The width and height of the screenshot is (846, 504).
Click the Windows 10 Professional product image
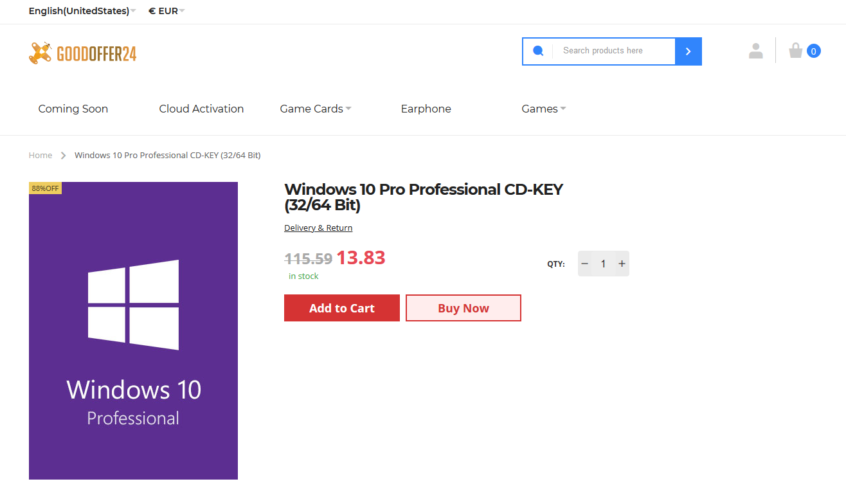click(x=133, y=330)
